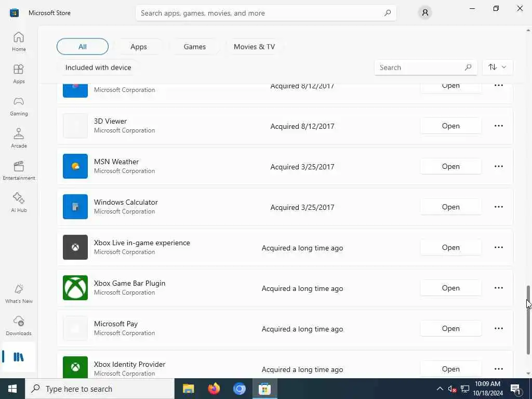The height and width of the screenshot is (399, 532).
Task: Open more options for Xbox Live in-game experience
Action: [498, 247]
